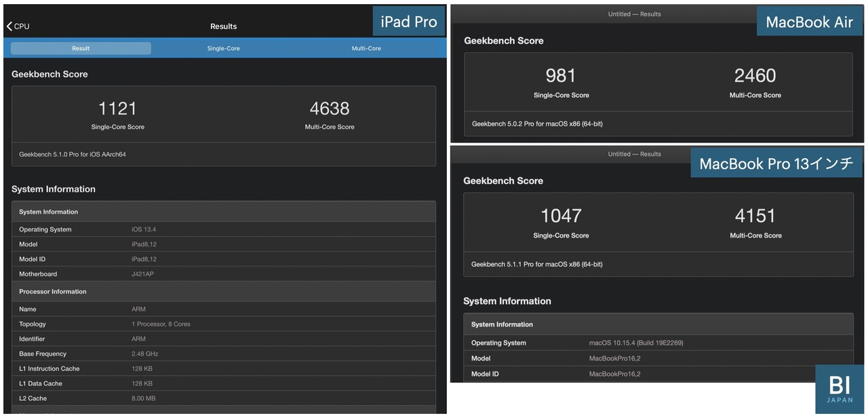Image resolution: width=868 pixels, height=418 pixels.
Task: Click the Geekbench 5.1.0 Pro version text
Action: pyautogui.click(x=73, y=154)
